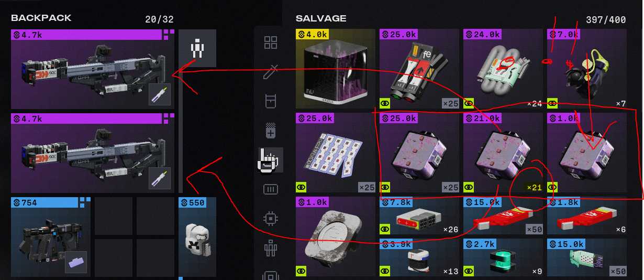The height and width of the screenshot is (280, 644).
Task: Select the 1.0k metal disc salvage item
Action: tap(336, 236)
